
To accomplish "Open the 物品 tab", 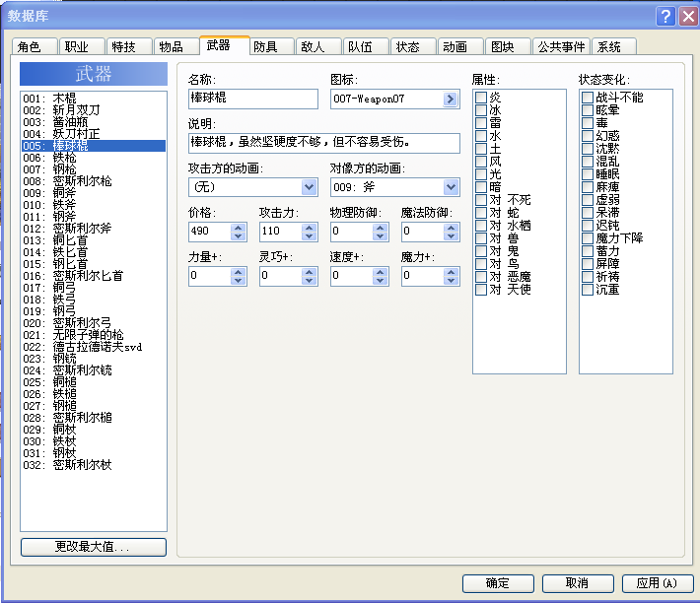I will pos(176,46).
